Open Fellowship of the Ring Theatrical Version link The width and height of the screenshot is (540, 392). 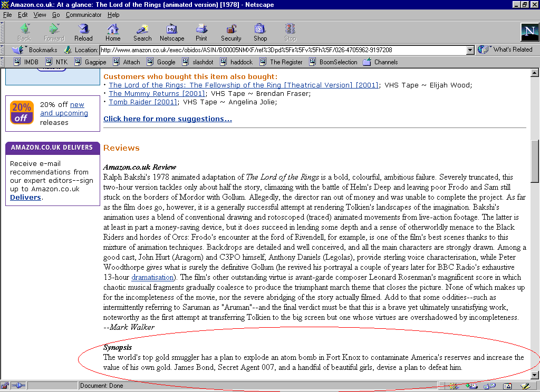click(x=244, y=85)
